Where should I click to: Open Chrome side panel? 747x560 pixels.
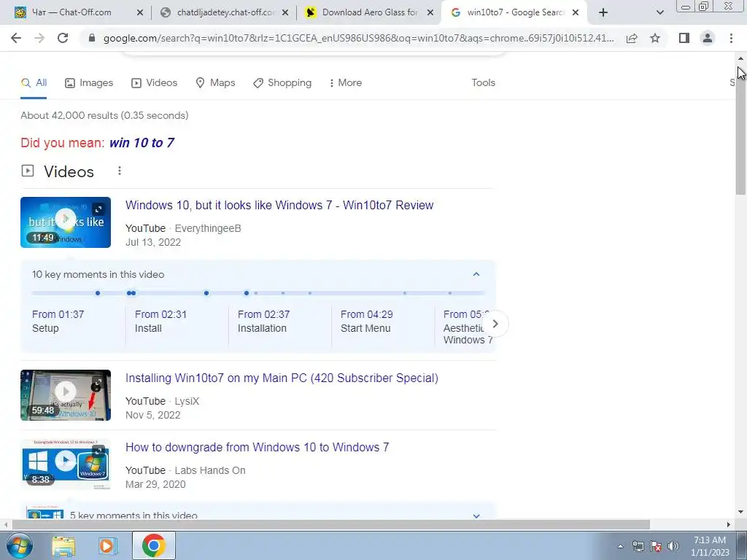point(684,38)
